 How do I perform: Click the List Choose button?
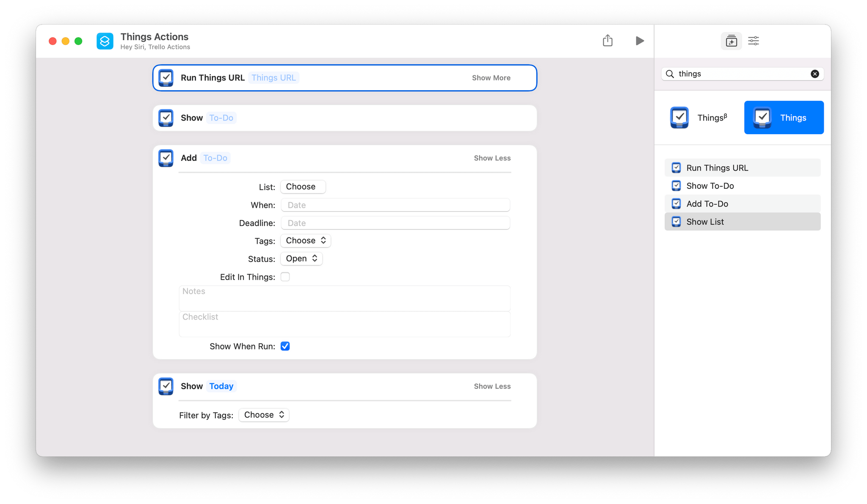tap(302, 187)
